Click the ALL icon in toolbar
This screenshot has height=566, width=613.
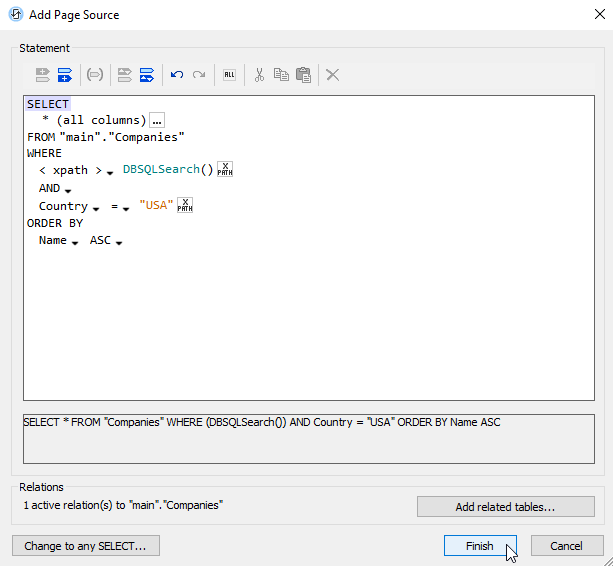pos(229,75)
